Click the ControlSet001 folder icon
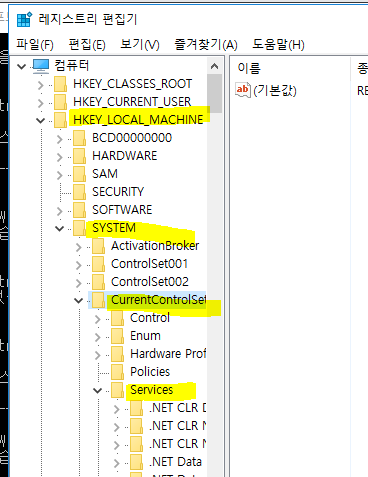The image size is (368, 477). click(99, 264)
